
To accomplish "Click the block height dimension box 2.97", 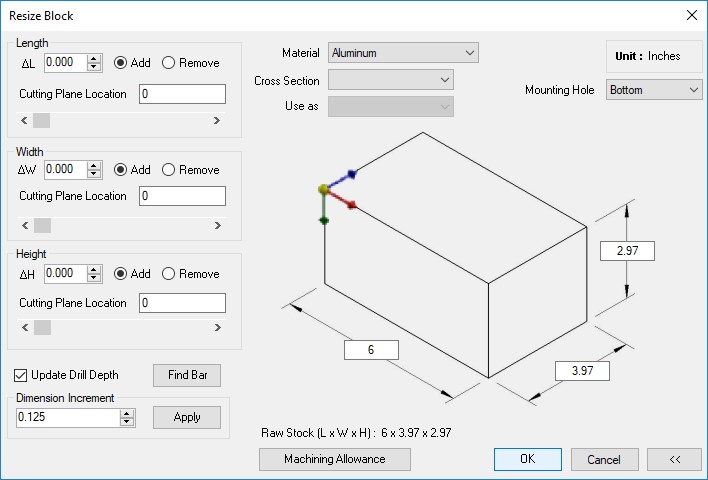I will [627, 251].
